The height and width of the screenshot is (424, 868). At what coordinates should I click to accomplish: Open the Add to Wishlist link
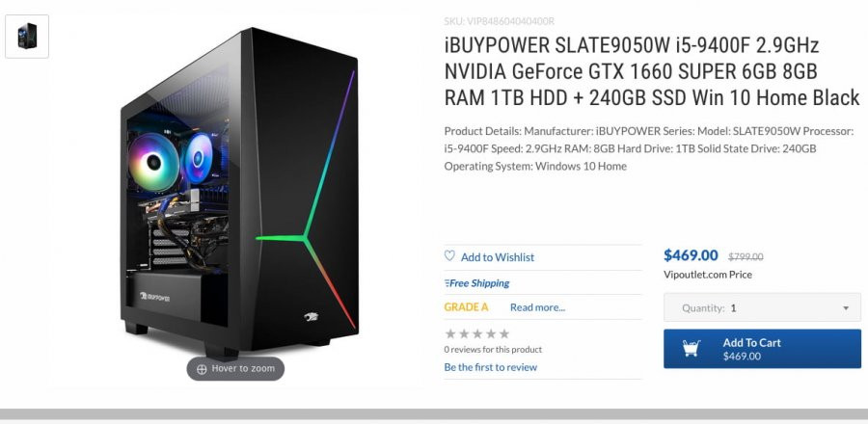pos(497,257)
